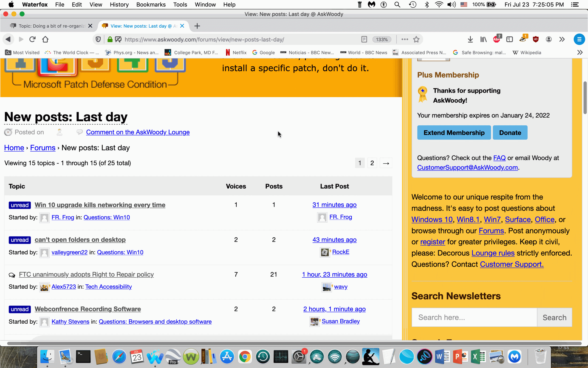Open 'FTC unanimously adopts Right to Repair' topic

(86, 275)
